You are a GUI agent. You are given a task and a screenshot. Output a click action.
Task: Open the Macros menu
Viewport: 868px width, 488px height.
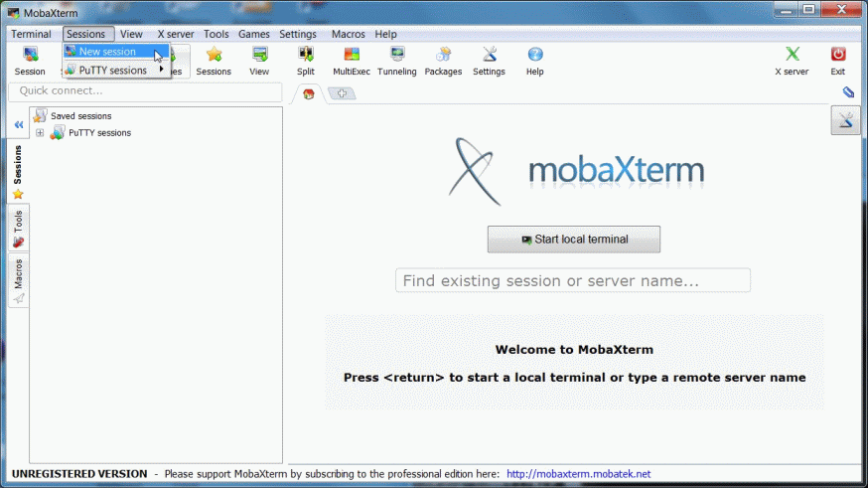(x=349, y=34)
